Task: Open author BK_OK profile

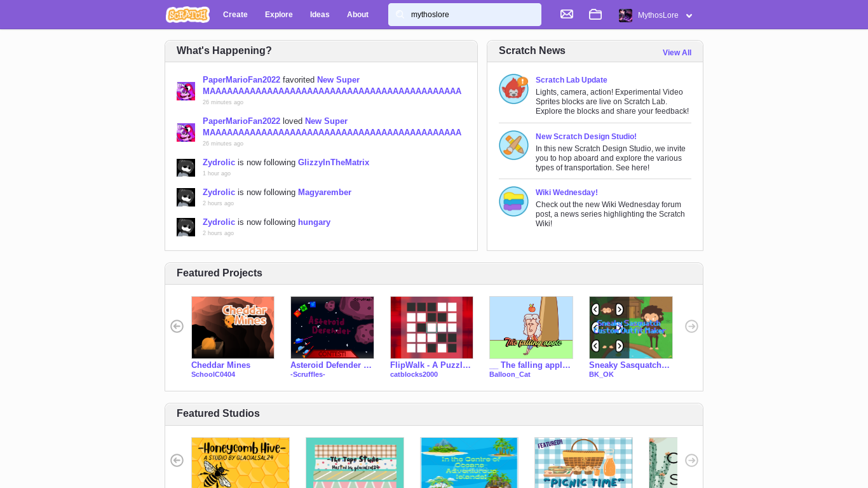Action: click(601, 375)
